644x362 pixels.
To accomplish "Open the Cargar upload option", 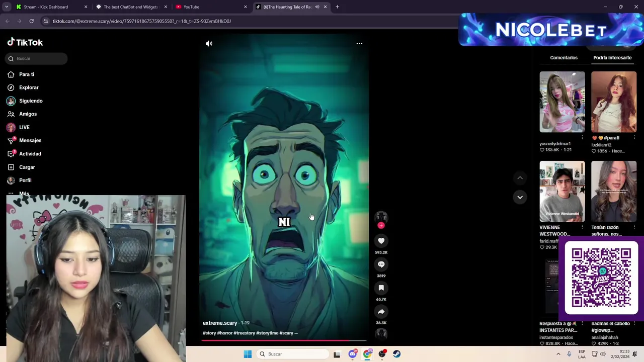I will 27,167.
